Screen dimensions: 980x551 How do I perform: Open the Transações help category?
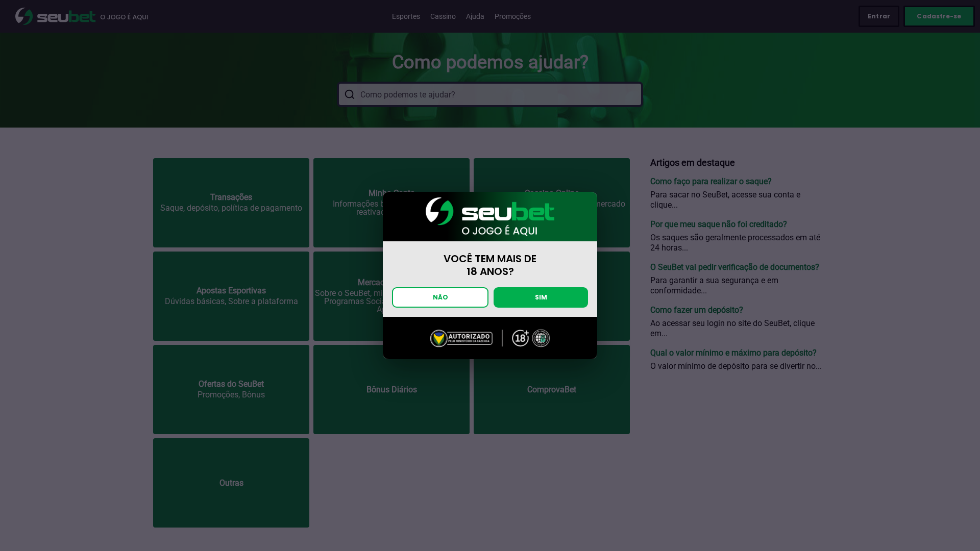pyautogui.click(x=231, y=203)
